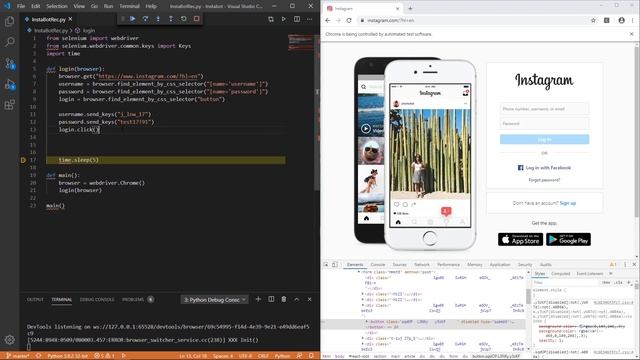Run Python file from editor title
Screen dimensions: 640x360
click(x=284, y=19)
